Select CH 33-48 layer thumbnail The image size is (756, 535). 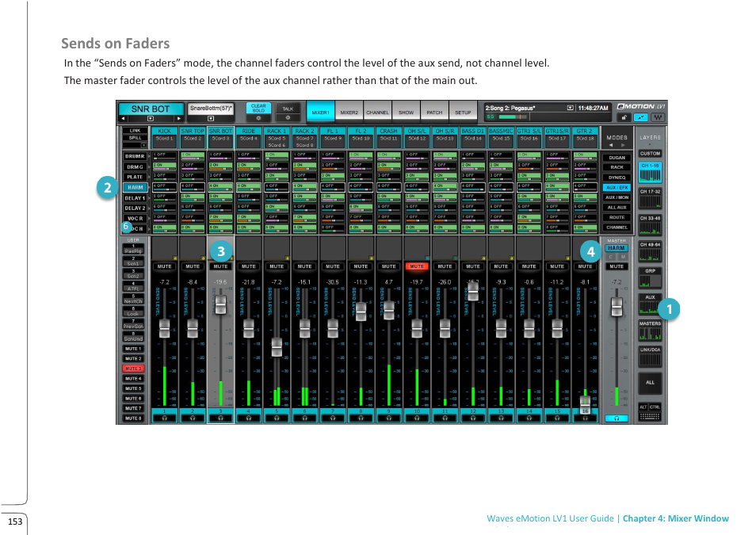pos(650,226)
